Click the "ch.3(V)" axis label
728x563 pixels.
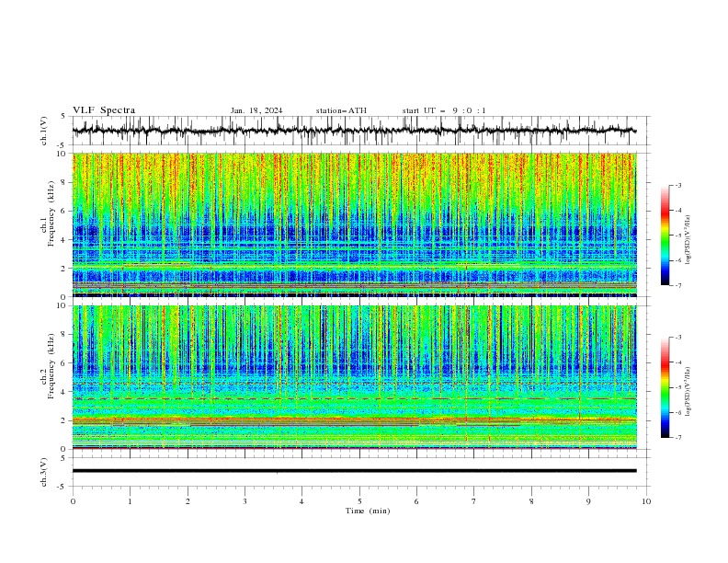pyautogui.click(x=44, y=472)
